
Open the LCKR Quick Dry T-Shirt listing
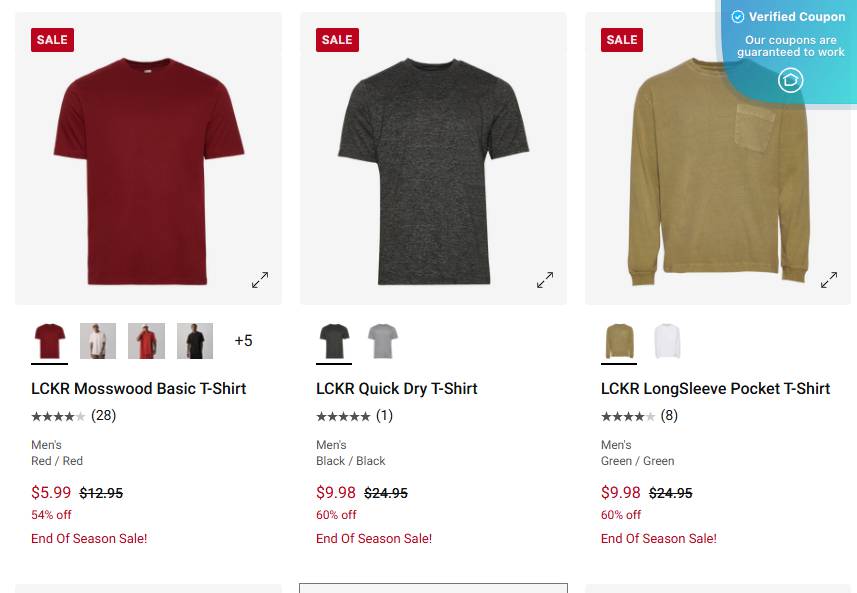tap(397, 388)
